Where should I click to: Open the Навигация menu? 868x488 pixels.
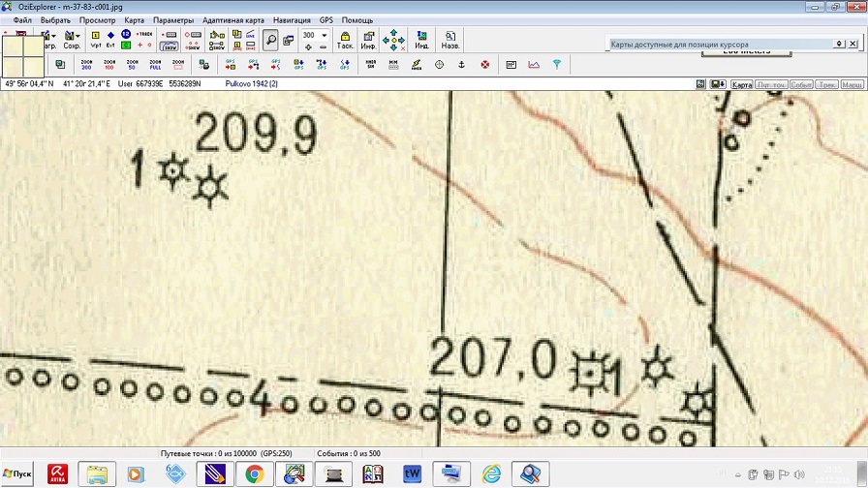[x=292, y=20]
